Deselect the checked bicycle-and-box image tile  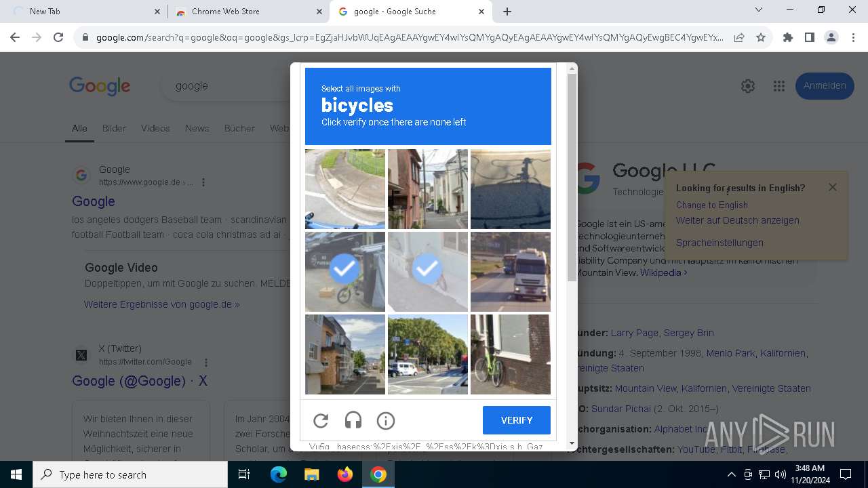345,272
